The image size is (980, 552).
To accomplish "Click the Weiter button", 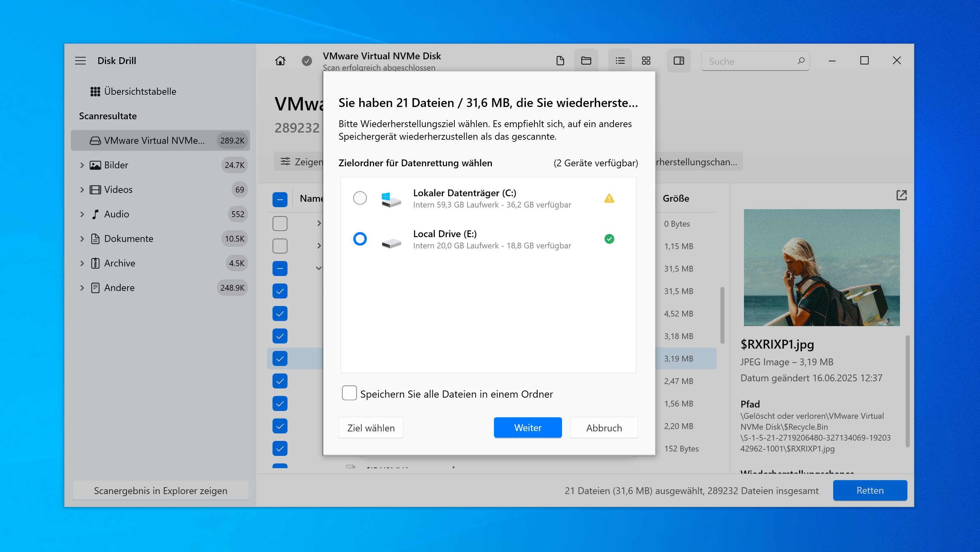I will (528, 428).
